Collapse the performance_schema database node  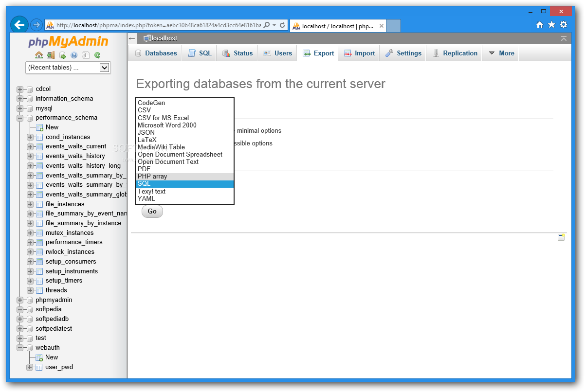(20, 118)
